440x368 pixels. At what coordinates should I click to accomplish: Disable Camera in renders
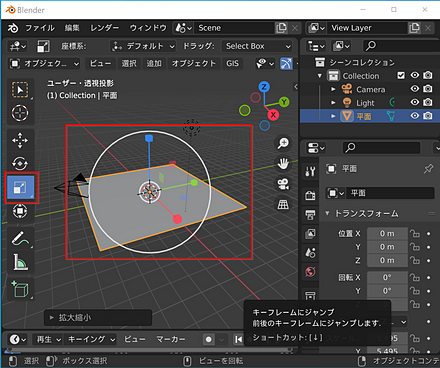pyautogui.click(x=428, y=89)
